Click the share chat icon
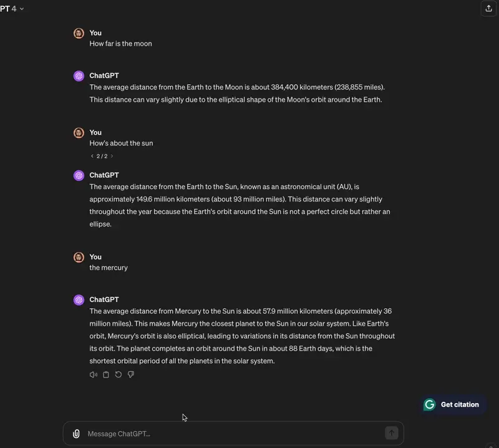Screen dimensions: 499x448 click(488, 9)
